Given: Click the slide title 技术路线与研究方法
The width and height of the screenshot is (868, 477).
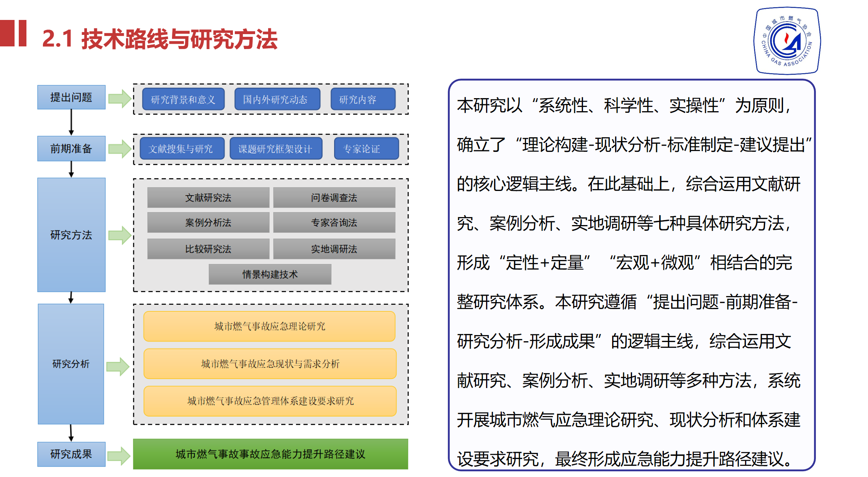Looking at the screenshot, I should click(160, 39).
